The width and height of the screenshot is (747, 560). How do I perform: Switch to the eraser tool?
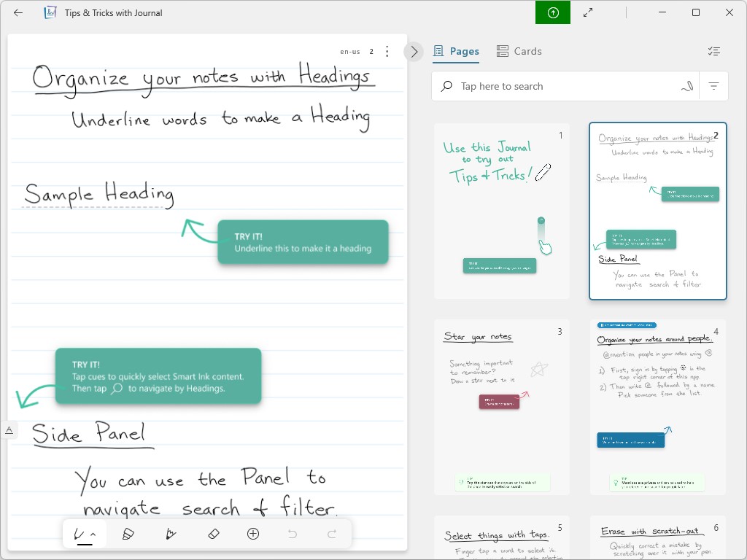click(x=214, y=534)
